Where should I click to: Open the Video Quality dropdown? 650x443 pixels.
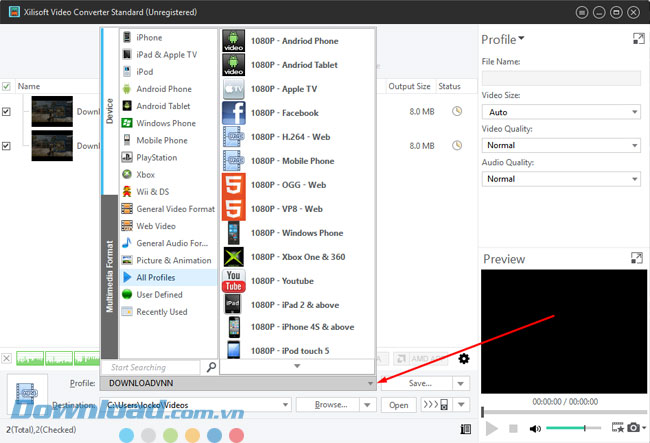click(561, 145)
